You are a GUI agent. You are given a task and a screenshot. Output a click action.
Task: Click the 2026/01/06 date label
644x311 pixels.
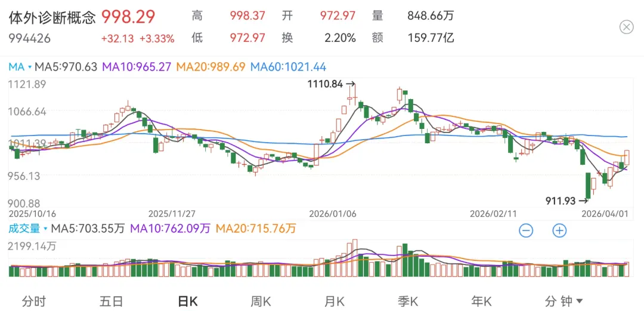tap(332, 214)
